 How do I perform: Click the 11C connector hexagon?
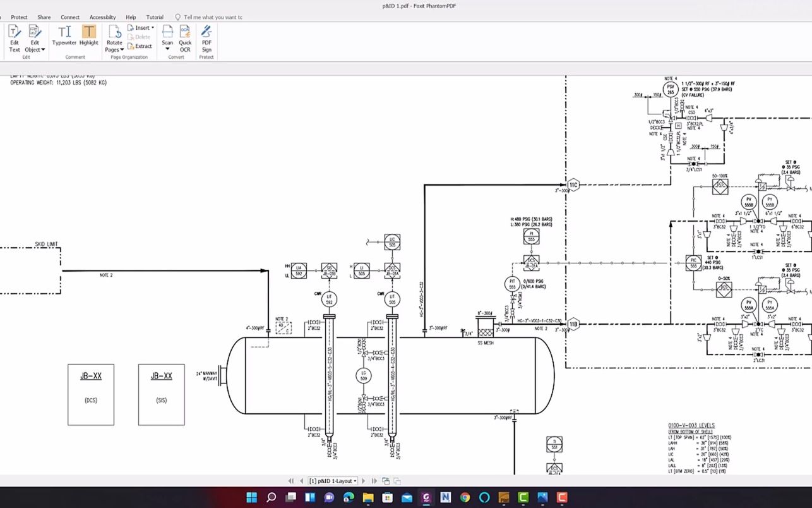point(573,185)
